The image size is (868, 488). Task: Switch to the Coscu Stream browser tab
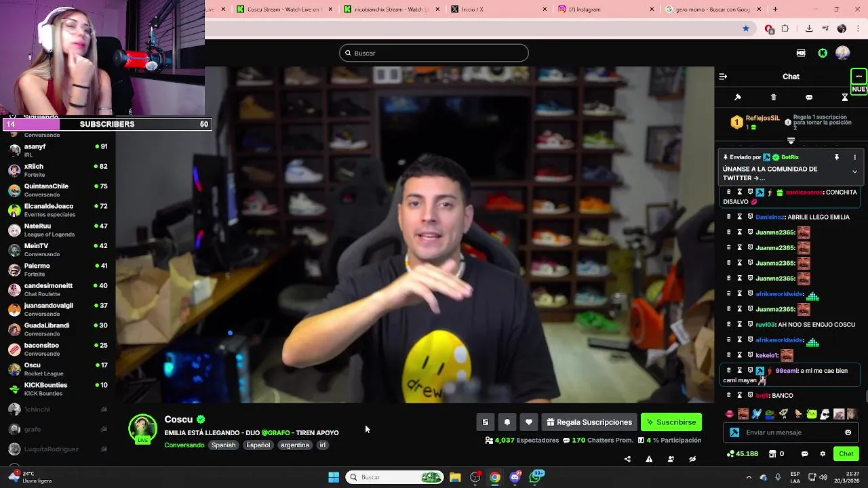point(283,9)
